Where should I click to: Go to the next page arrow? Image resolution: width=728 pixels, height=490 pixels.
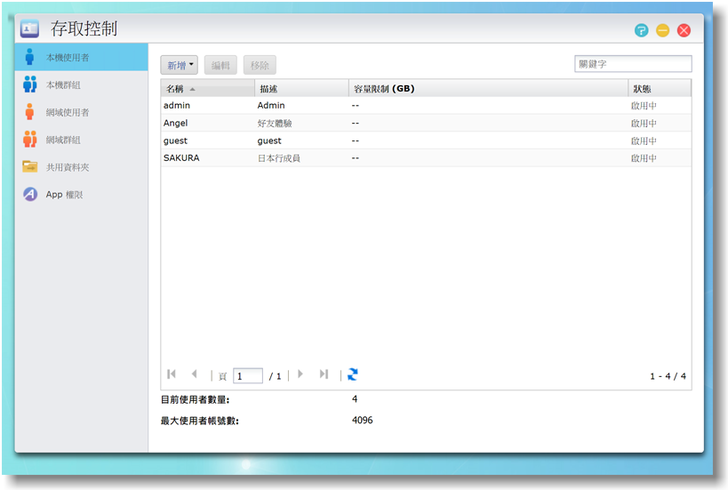tap(300, 375)
